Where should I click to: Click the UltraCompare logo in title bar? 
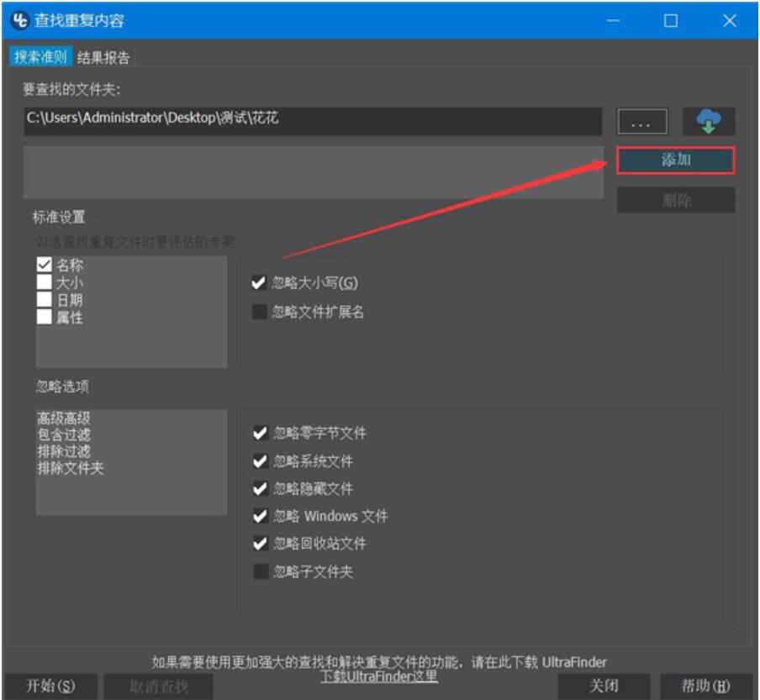tap(20, 20)
